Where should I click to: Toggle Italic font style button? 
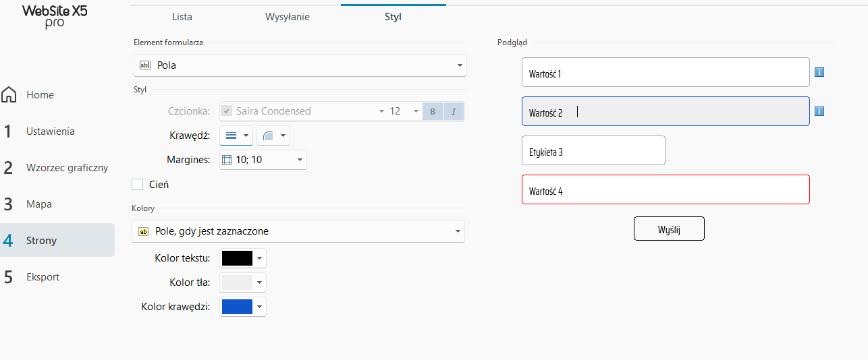454,111
